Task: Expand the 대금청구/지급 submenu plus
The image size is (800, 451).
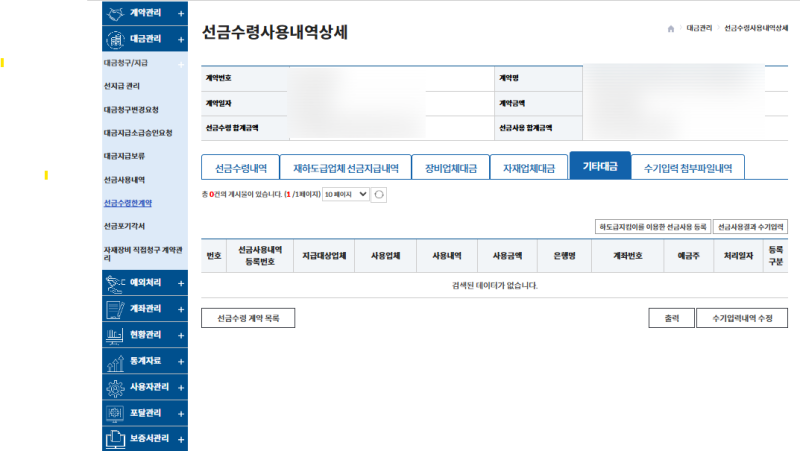Action: tap(181, 65)
